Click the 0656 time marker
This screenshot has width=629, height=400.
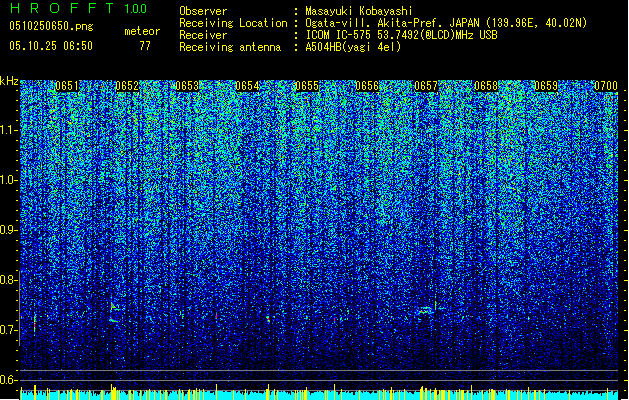click(x=367, y=86)
